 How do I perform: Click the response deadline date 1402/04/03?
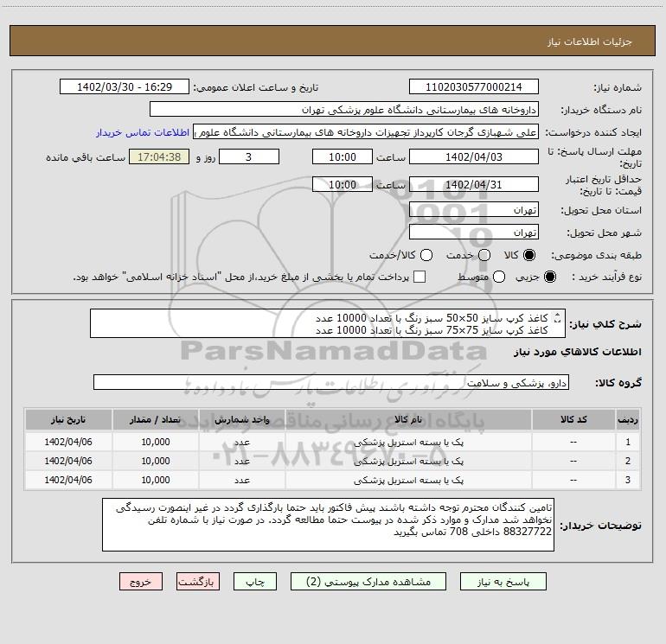(x=474, y=156)
